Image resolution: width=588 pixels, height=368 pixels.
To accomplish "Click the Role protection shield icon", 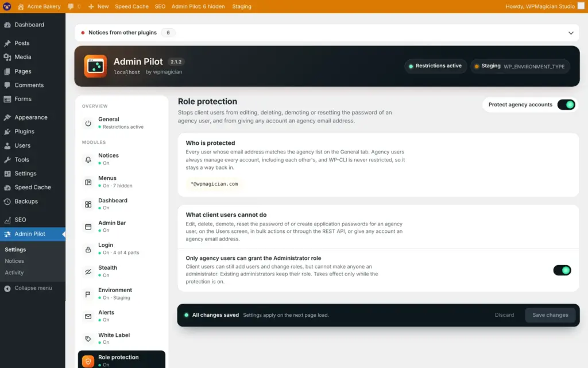I will (x=88, y=361).
